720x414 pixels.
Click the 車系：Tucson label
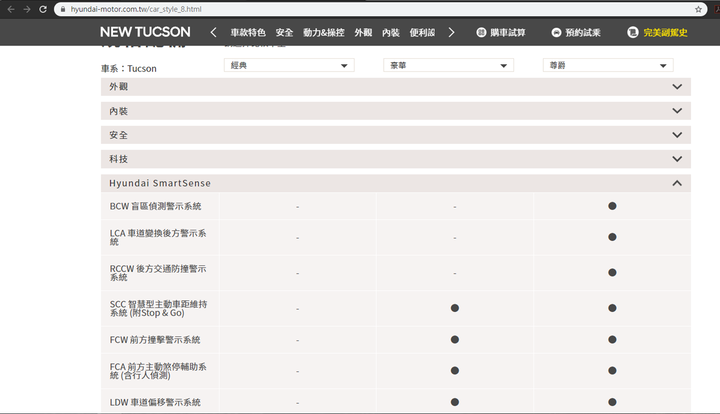coord(129,69)
